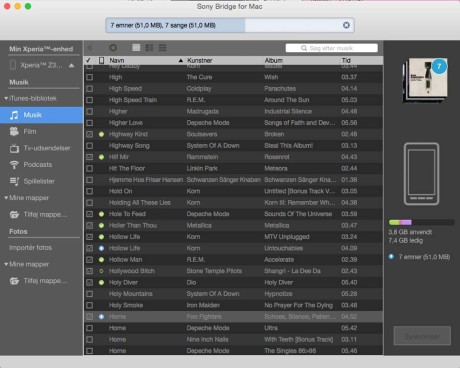Collapse Mine mapper under Fotos
This screenshot has height=368, width=460.
(6, 264)
